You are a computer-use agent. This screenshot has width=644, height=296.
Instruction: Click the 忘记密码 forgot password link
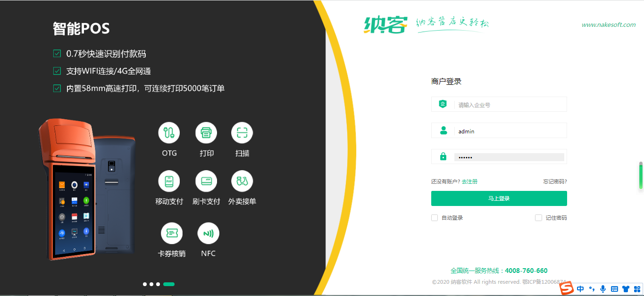point(555,181)
